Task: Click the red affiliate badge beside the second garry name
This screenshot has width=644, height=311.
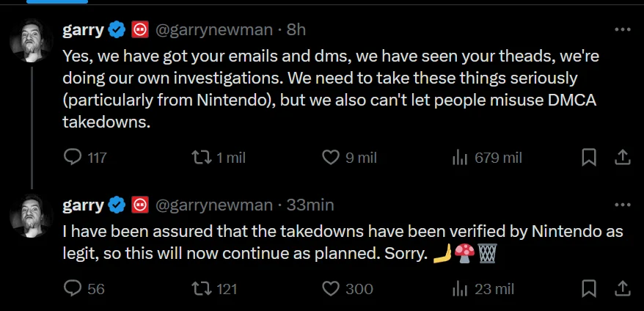Action: [140, 205]
